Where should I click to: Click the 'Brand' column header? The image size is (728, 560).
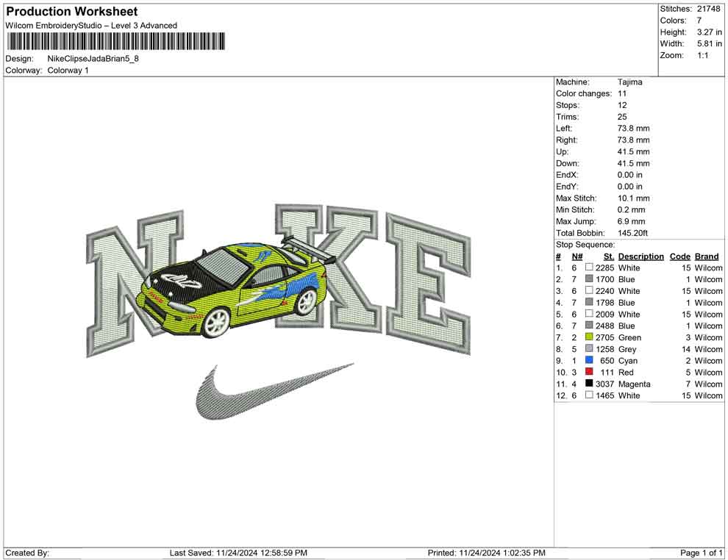click(x=707, y=256)
